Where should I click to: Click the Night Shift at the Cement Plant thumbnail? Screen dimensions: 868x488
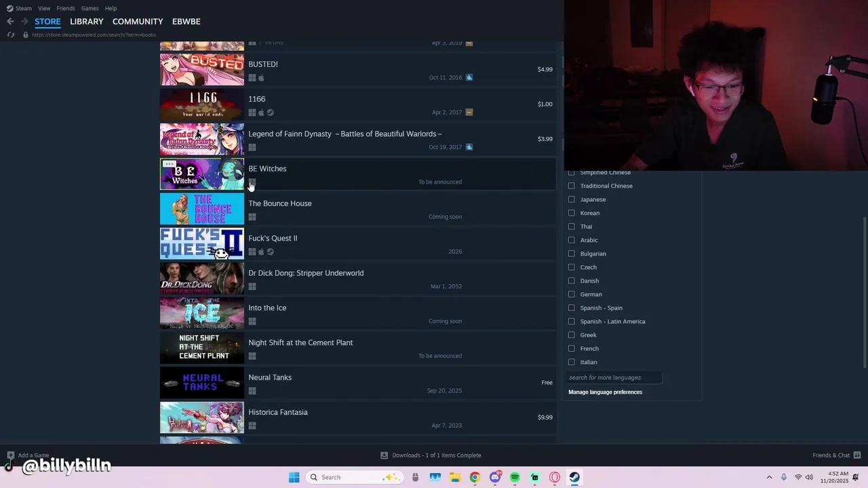point(202,348)
